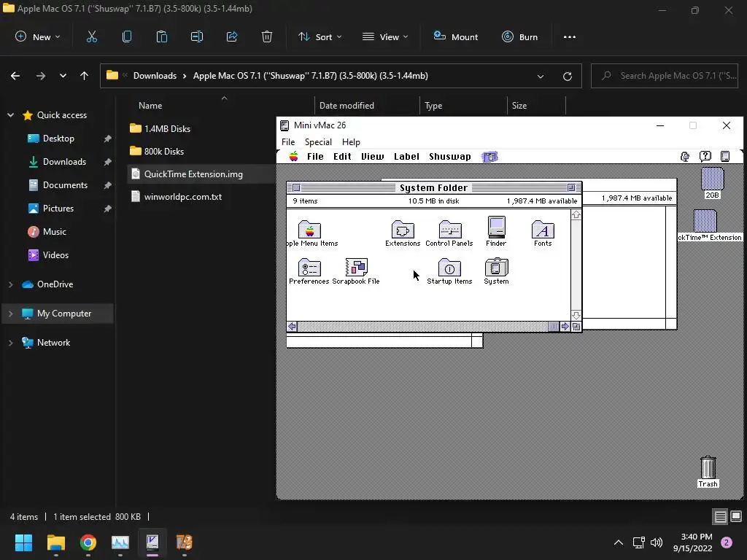Refresh the Explorer folder view
The width and height of the screenshot is (747, 560).
568,76
